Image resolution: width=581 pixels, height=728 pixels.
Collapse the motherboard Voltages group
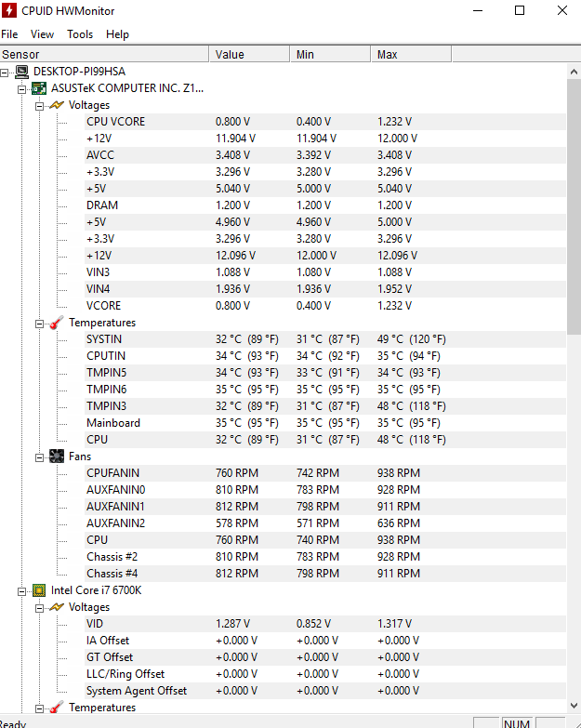click(x=39, y=106)
